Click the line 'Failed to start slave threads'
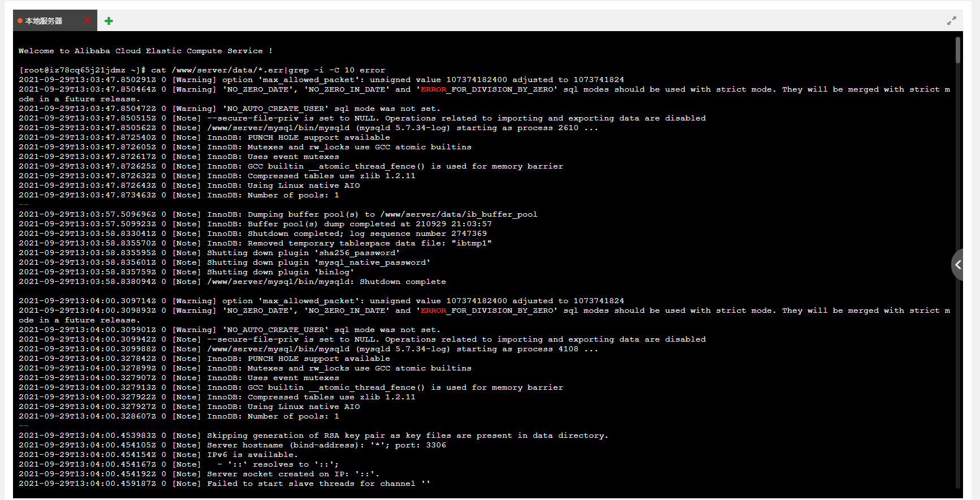This screenshot has width=980, height=500. 225,484
